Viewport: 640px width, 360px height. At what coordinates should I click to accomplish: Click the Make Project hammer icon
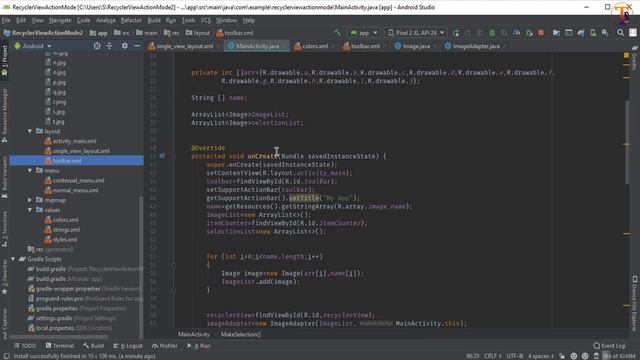(x=338, y=33)
